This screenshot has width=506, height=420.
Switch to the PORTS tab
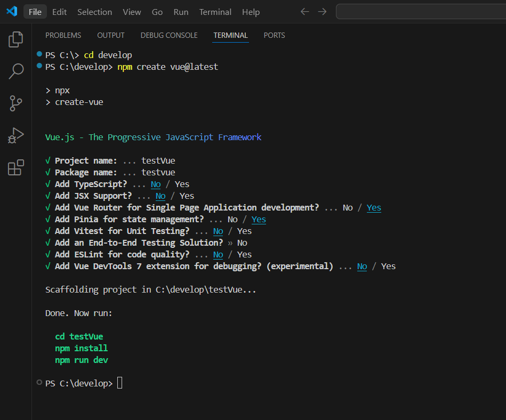click(x=274, y=35)
